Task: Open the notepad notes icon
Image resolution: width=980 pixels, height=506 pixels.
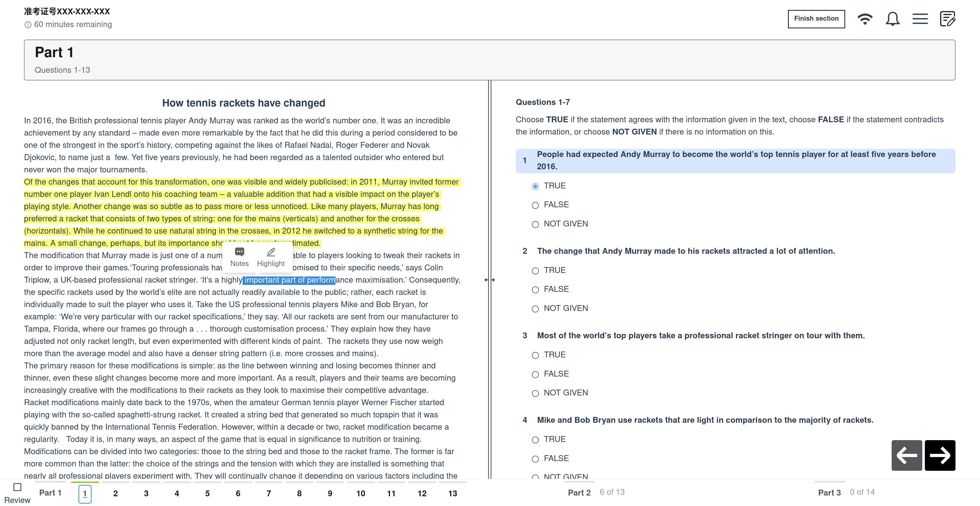Action: click(x=947, y=19)
